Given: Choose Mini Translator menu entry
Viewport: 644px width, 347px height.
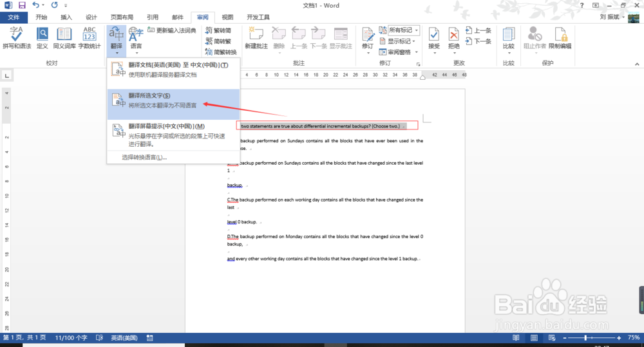Looking at the screenshot, I should click(x=173, y=135).
